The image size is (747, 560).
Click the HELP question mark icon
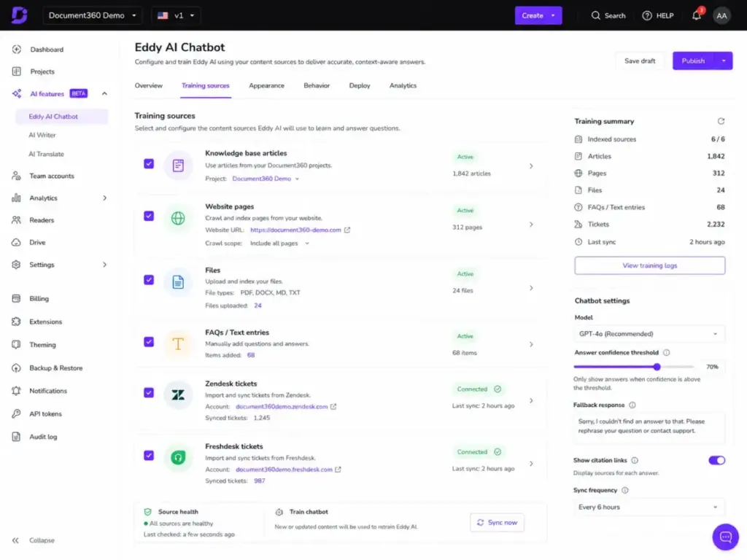tap(646, 16)
